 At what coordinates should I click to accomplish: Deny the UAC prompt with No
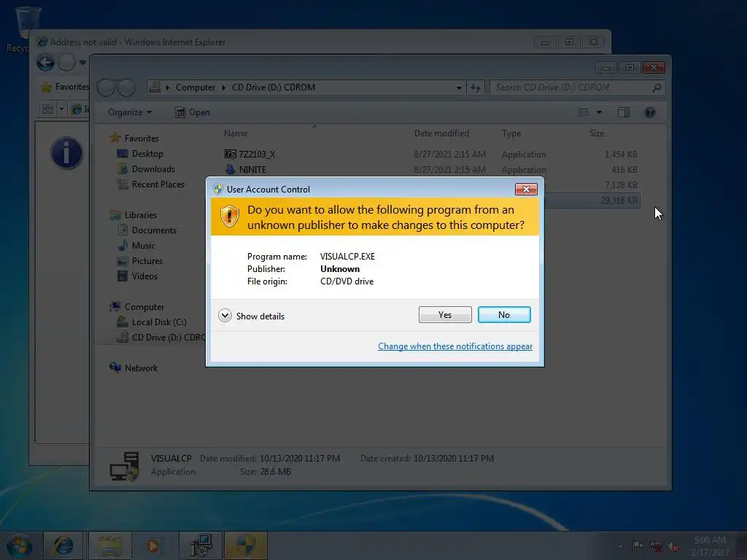(504, 315)
